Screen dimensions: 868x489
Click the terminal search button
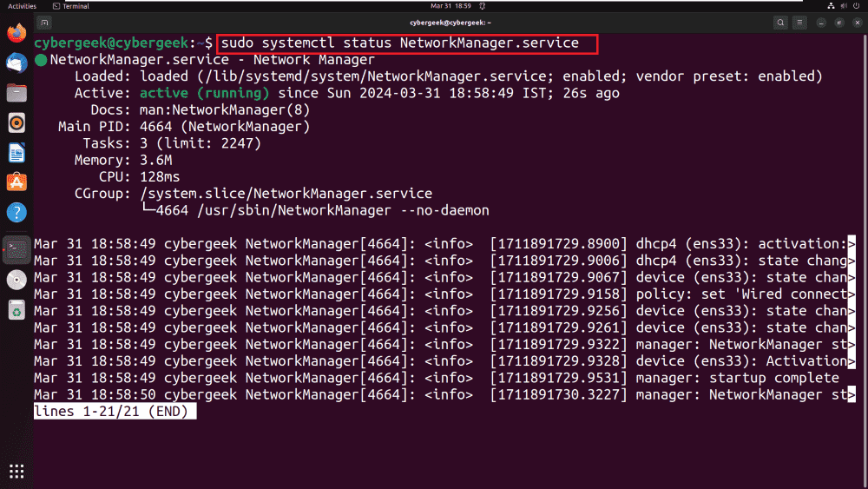tap(781, 23)
